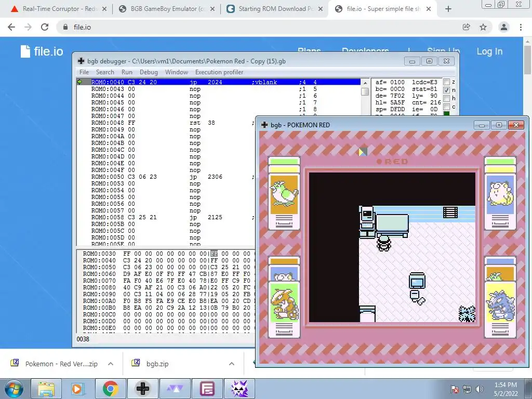Click the file.io logo

coord(42,51)
